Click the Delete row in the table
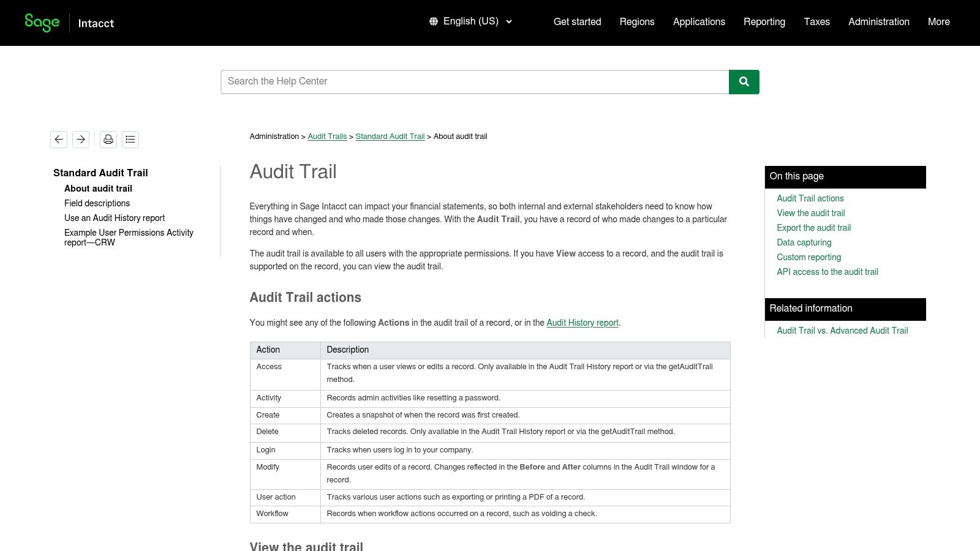Viewport: 980px width, 551px height. (490, 433)
